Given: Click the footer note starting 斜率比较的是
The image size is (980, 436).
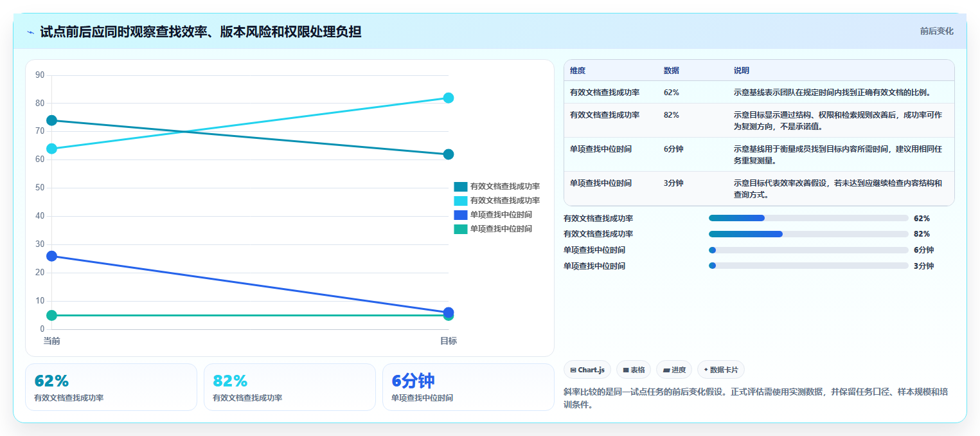Looking at the screenshot, I should tap(755, 399).
